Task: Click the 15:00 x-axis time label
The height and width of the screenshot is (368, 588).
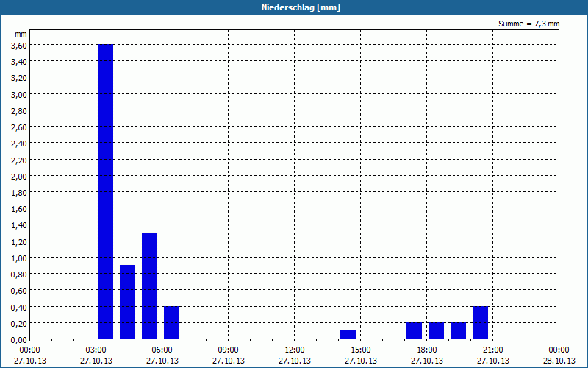Action: point(360,350)
